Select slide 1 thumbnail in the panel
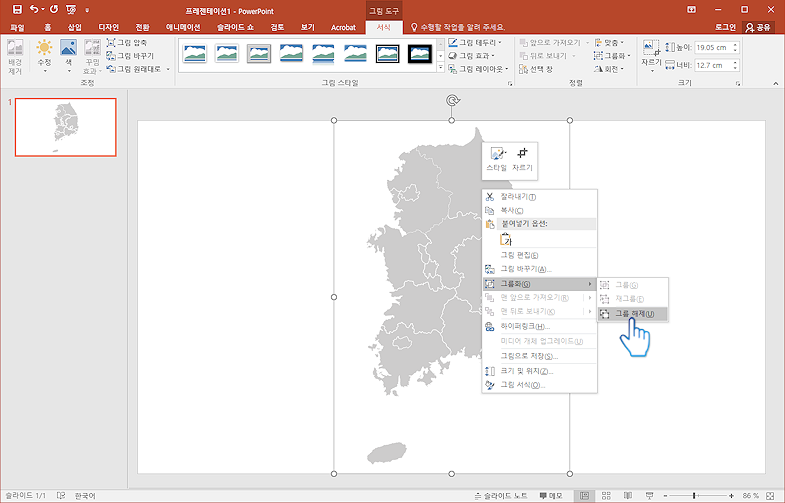Screen dimensions: 785x503 66,127
